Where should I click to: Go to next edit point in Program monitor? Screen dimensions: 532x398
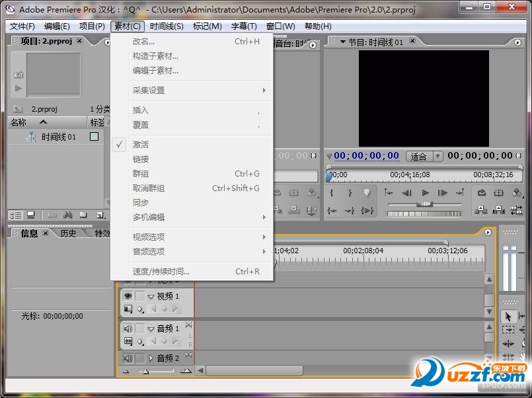[x=460, y=193]
